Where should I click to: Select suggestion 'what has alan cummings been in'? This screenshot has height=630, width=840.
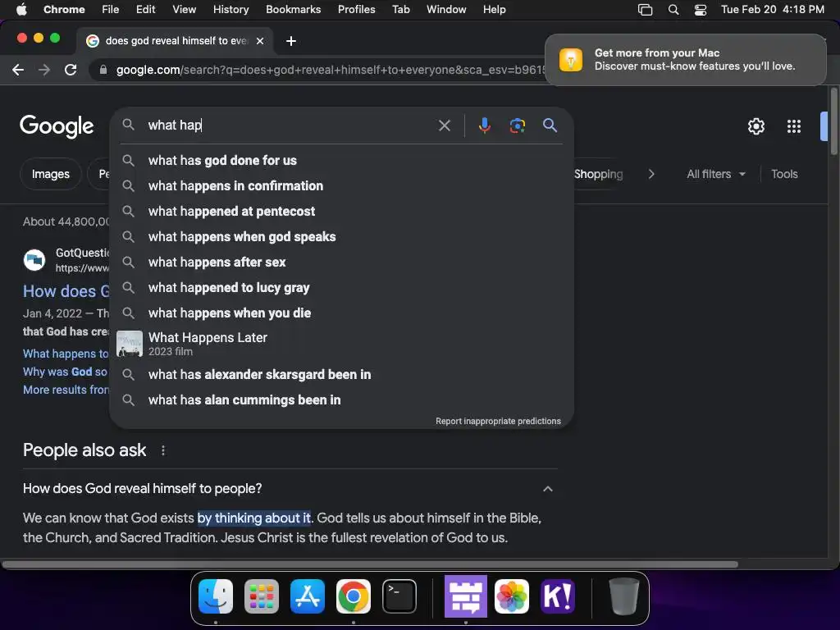pyautogui.click(x=341, y=399)
